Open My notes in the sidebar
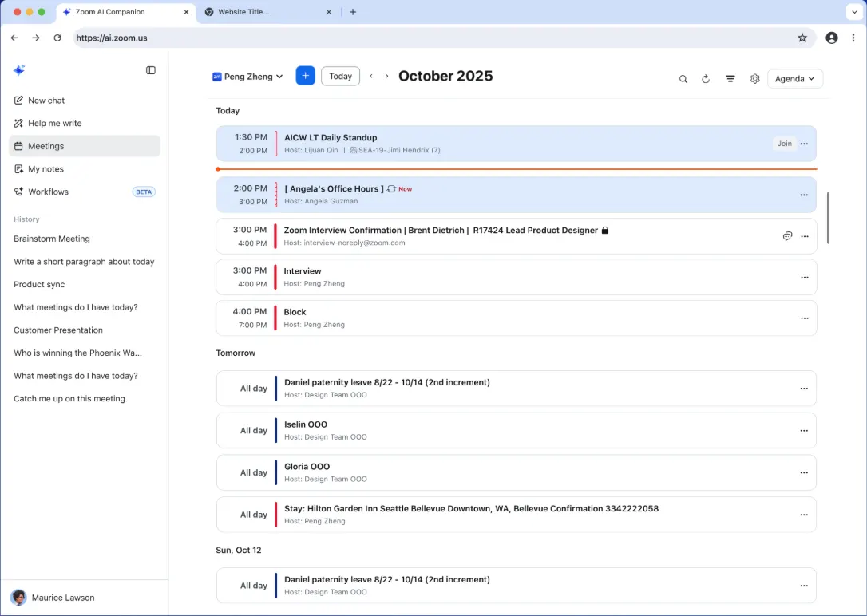The image size is (867, 616). (x=45, y=168)
